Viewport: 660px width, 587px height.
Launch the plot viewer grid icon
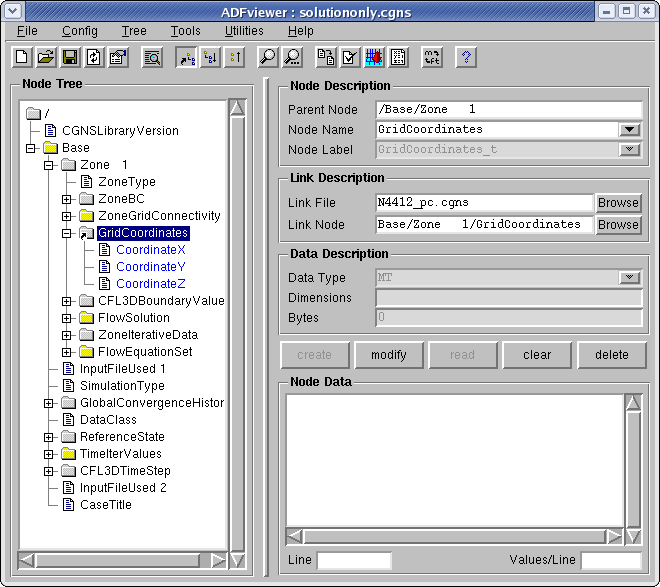[x=374, y=57]
